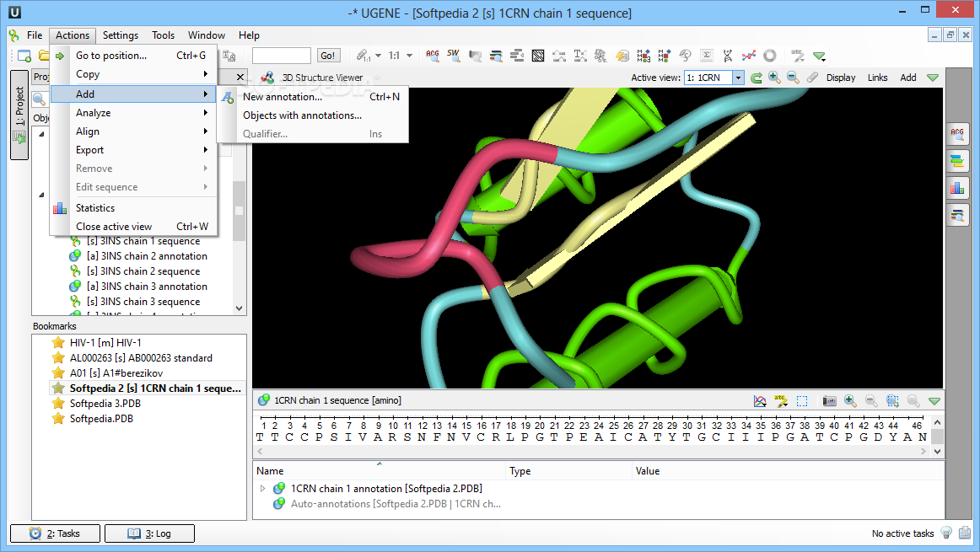Click the Name column header
Viewport: 980px width, 552px height.
pos(379,471)
